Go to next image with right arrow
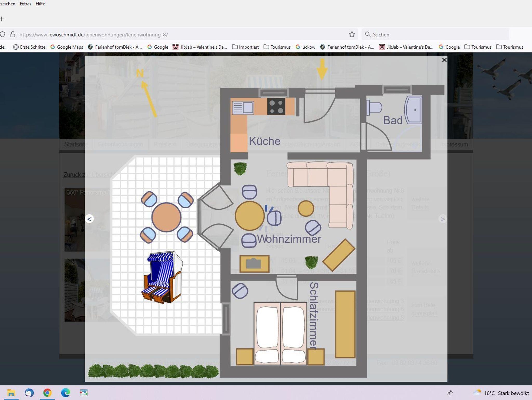The width and height of the screenshot is (532, 400). click(443, 219)
